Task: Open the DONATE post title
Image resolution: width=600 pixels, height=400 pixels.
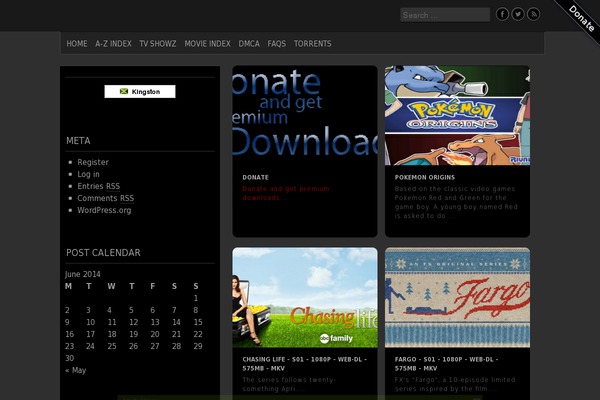Action: pyautogui.click(x=255, y=178)
